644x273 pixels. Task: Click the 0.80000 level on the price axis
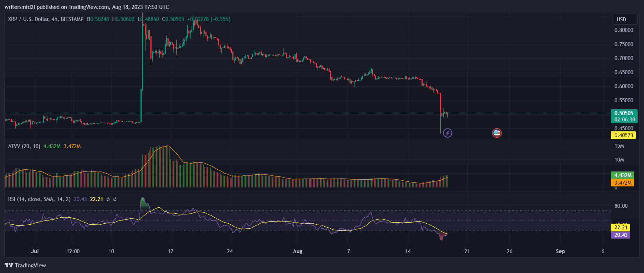pyautogui.click(x=623, y=30)
